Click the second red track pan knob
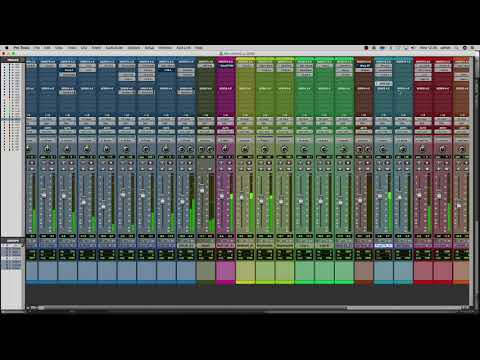Image resolution: width=480 pixels, height=360 pixels. [x=443, y=149]
